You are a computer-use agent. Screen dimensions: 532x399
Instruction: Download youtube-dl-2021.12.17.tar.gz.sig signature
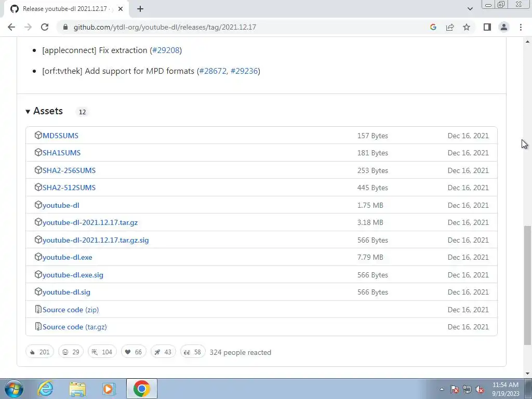[96, 240]
